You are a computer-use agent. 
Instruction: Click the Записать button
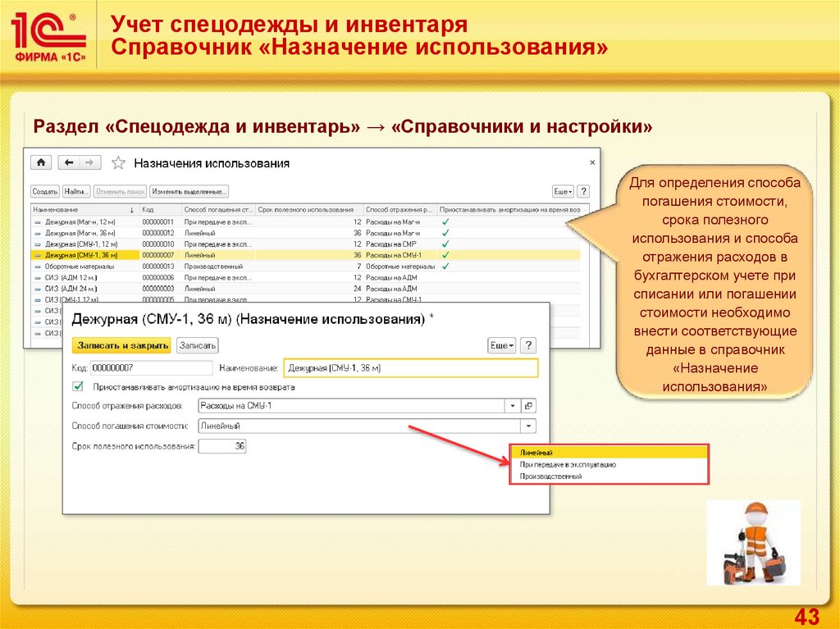(198, 345)
